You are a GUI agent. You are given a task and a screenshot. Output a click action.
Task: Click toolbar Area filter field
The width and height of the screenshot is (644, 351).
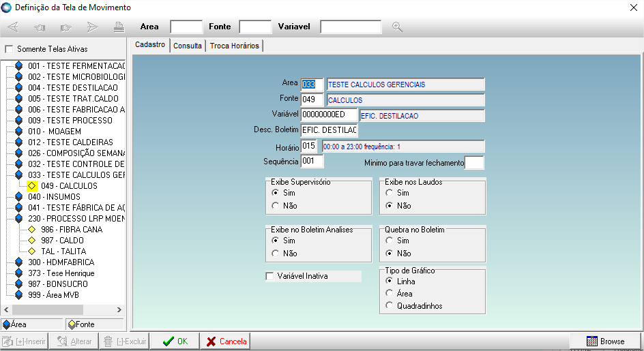click(x=186, y=27)
